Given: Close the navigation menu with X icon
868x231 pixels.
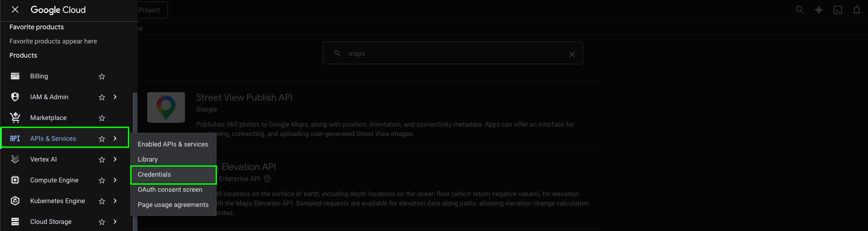Looking at the screenshot, I should click(15, 9).
